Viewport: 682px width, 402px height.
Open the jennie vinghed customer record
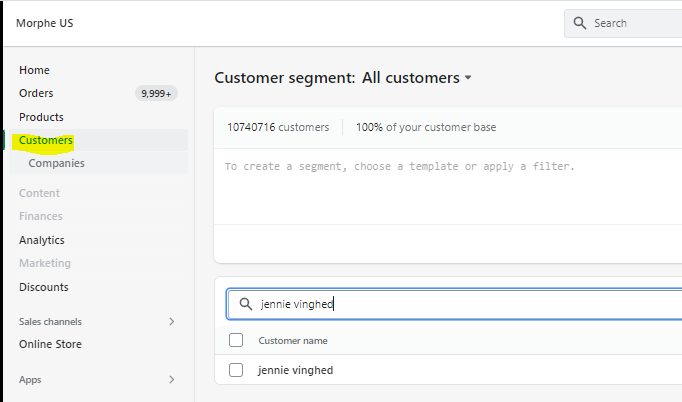pyautogui.click(x=295, y=370)
